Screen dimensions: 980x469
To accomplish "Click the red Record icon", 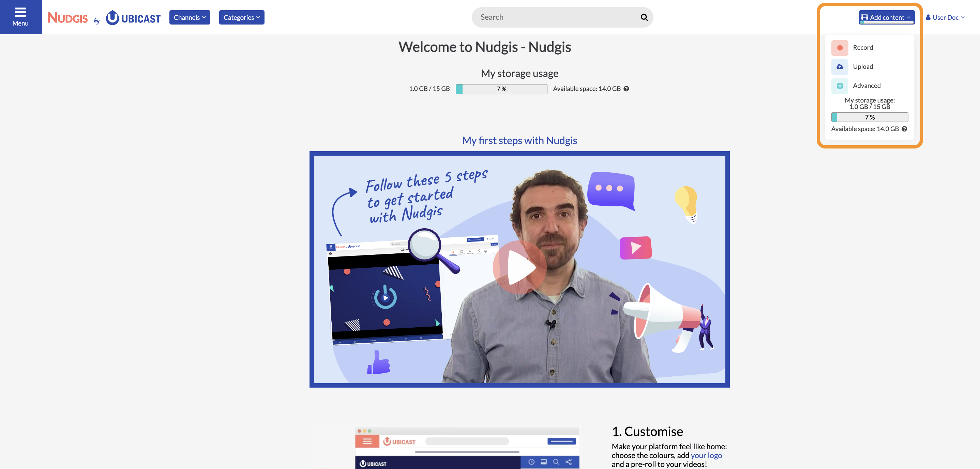I will click(840, 47).
